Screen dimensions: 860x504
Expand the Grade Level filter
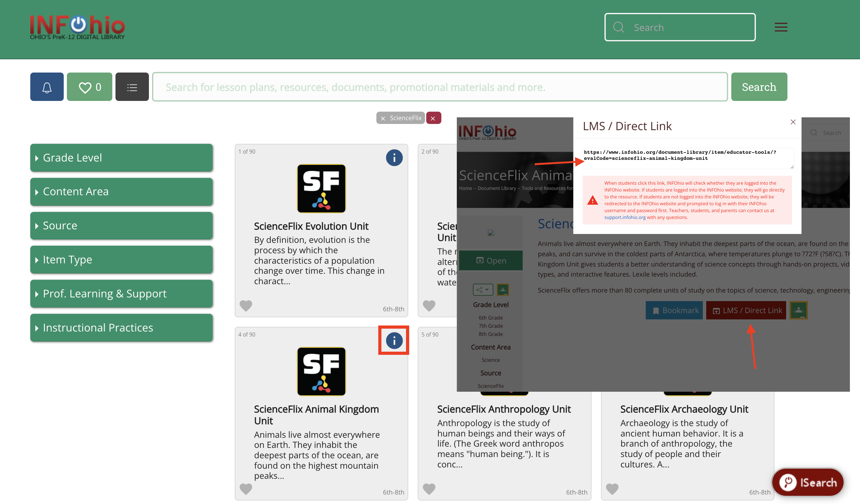pos(121,158)
